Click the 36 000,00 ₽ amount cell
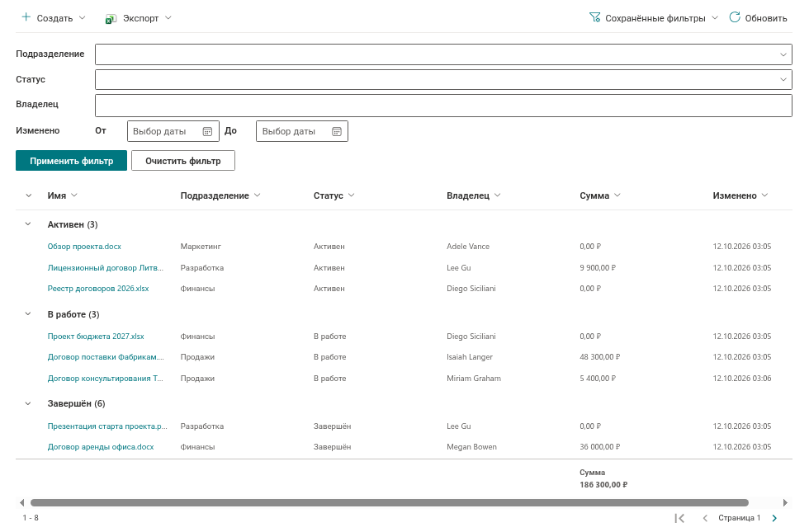 click(x=599, y=447)
